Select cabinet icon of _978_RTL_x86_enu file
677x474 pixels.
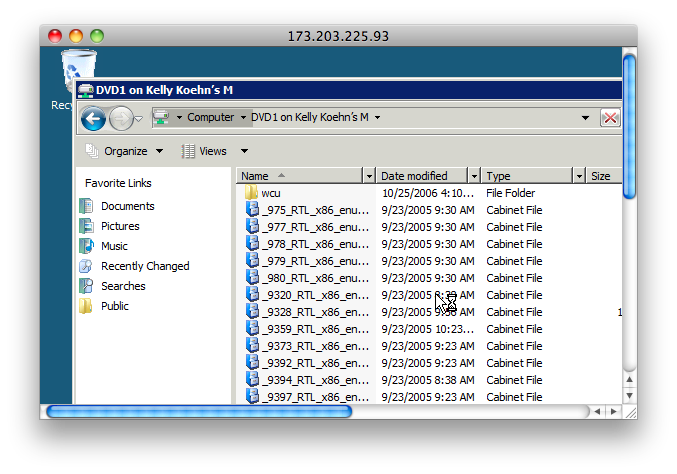tap(252, 243)
